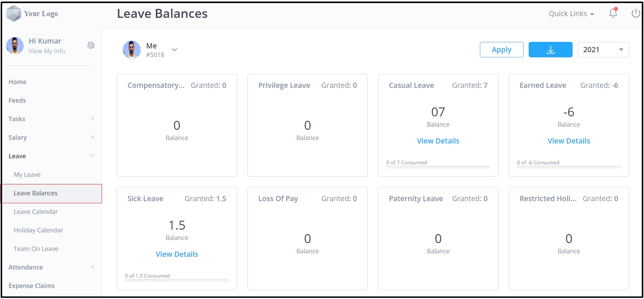
Task: Click the Kumar profile avatar in sidebar
Action: [x=15, y=46]
